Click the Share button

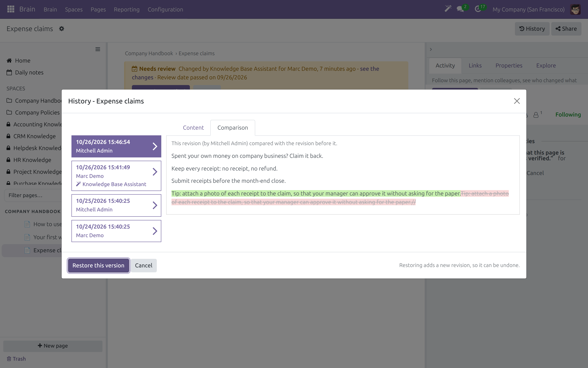coord(566,29)
